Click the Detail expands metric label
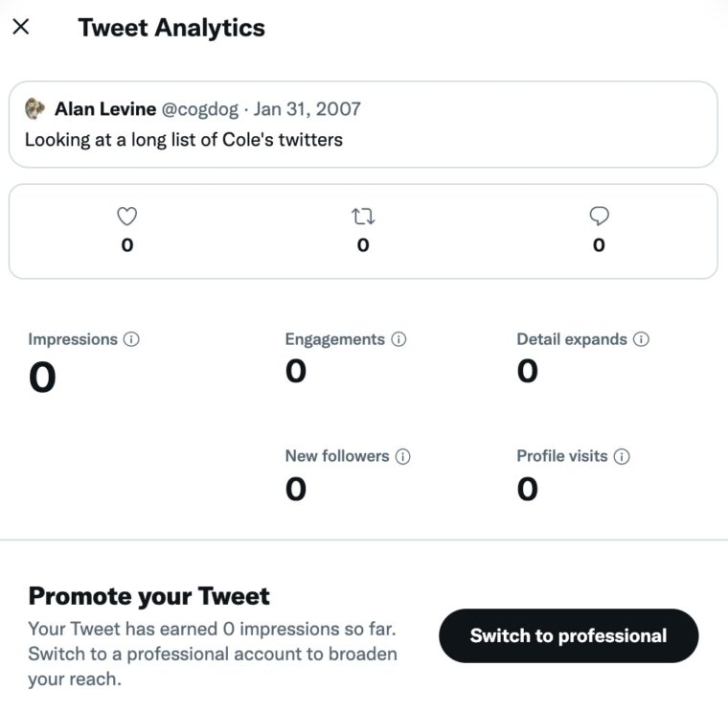 572,339
